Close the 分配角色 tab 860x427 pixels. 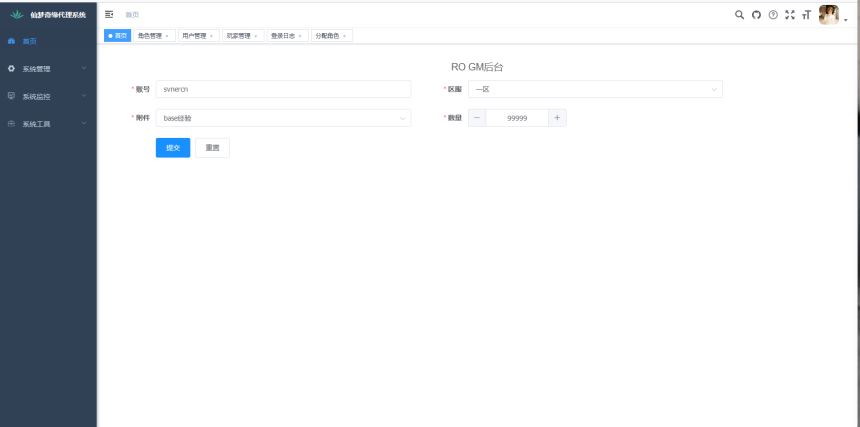(x=345, y=36)
